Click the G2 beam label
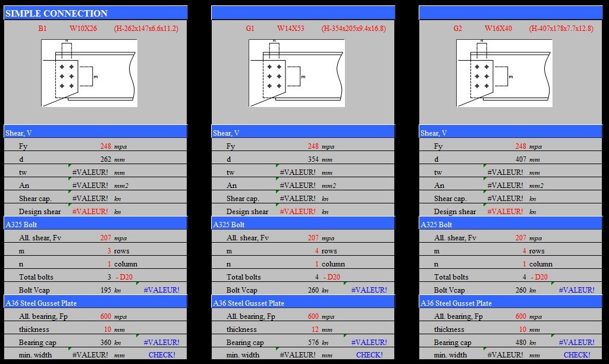The width and height of the screenshot is (609, 364). (x=458, y=29)
